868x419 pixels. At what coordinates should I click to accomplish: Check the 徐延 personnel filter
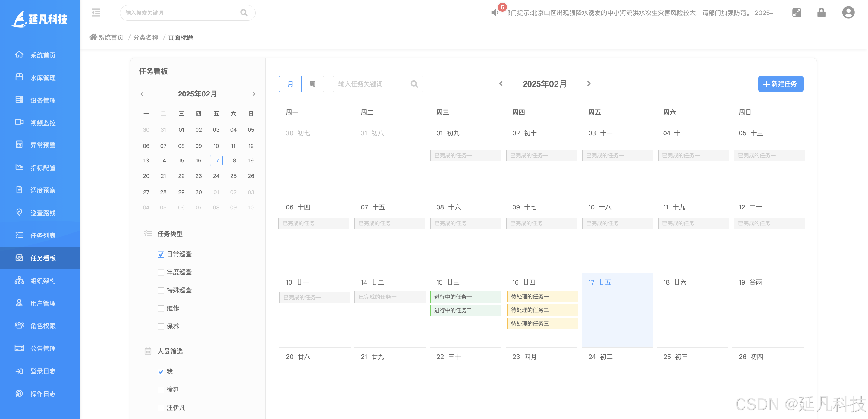click(x=161, y=390)
